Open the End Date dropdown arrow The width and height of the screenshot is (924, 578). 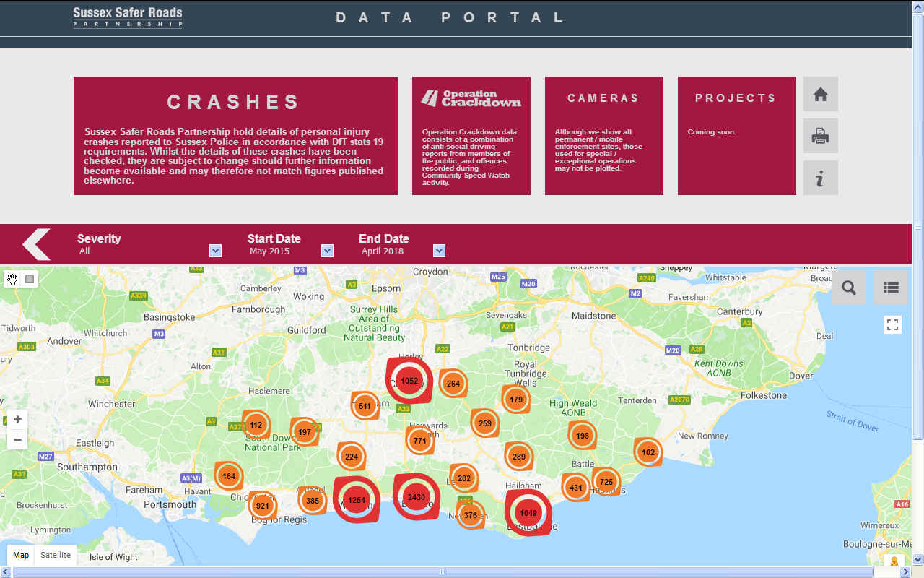pyautogui.click(x=440, y=251)
